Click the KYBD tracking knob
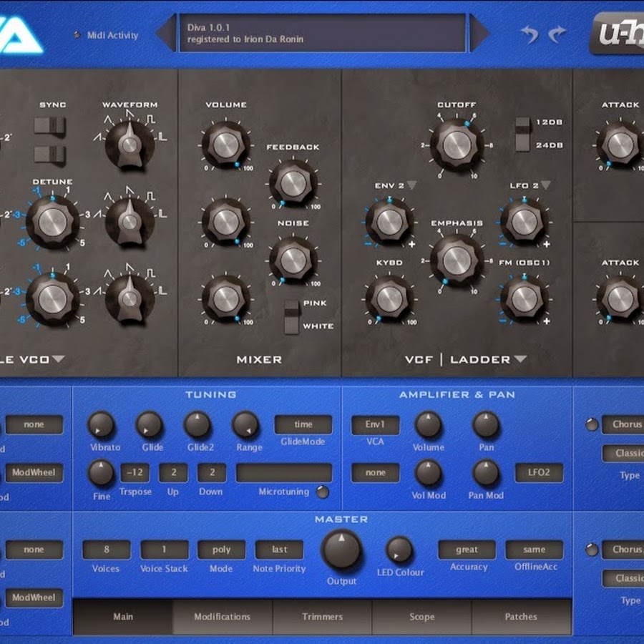Viewport: 644px width, 644px height. [x=389, y=299]
